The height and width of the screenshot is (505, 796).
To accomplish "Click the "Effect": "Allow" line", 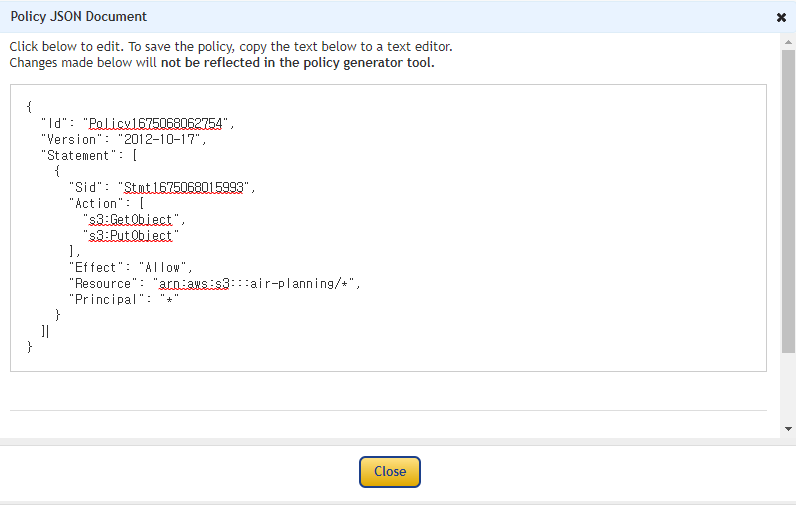I will coord(130,267).
